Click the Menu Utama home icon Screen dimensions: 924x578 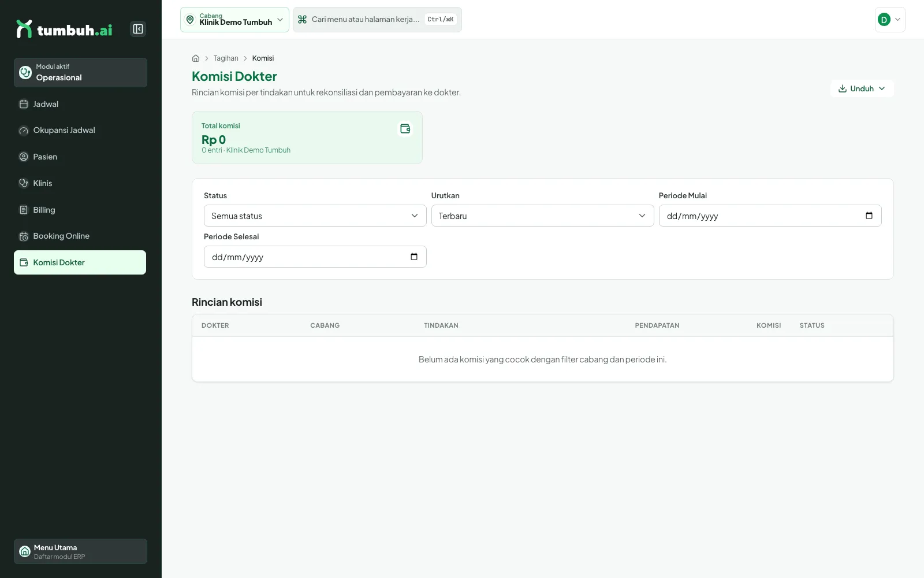[25, 551]
